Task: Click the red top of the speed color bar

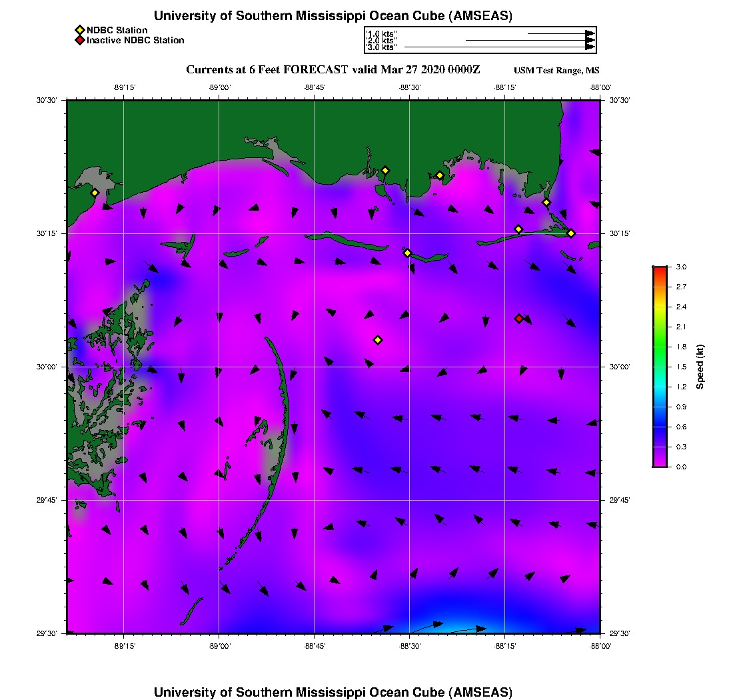Action: coord(659,270)
